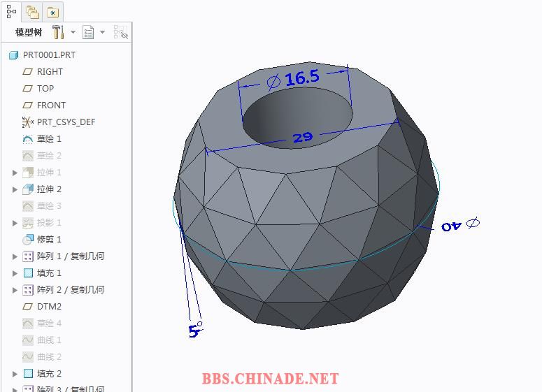
Task: Select 填充 2 fill feature
Action: coord(49,374)
